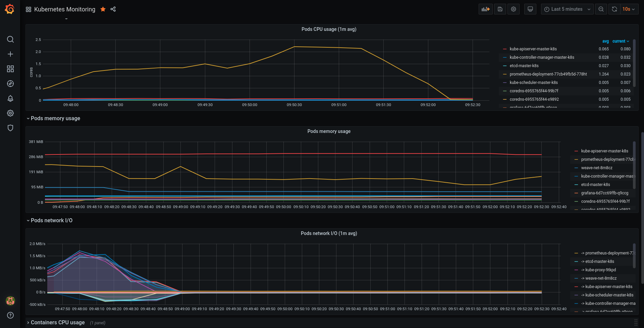644x328 pixels.
Task: Toggle kube-controller-manager-master-k8s in CPU legend
Action: point(542,57)
